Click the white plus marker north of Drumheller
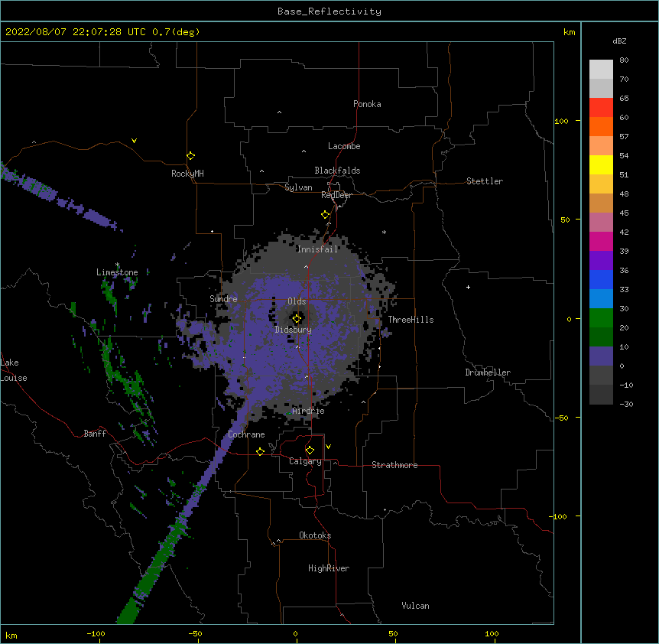The height and width of the screenshot is (644, 659). (x=468, y=287)
